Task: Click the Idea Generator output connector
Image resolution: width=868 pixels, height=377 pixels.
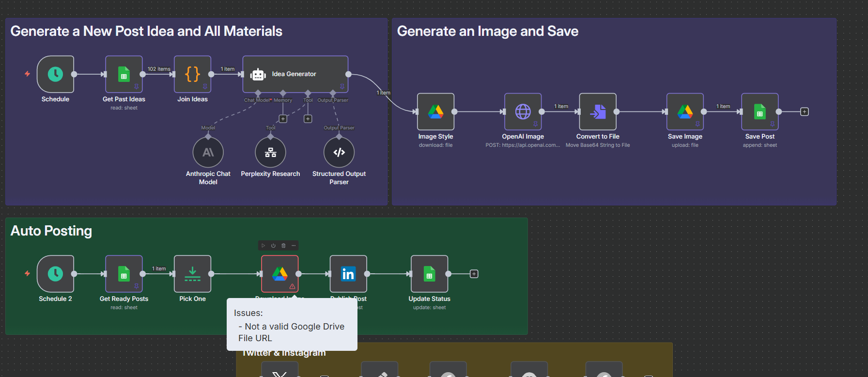Action: click(x=348, y=74)
